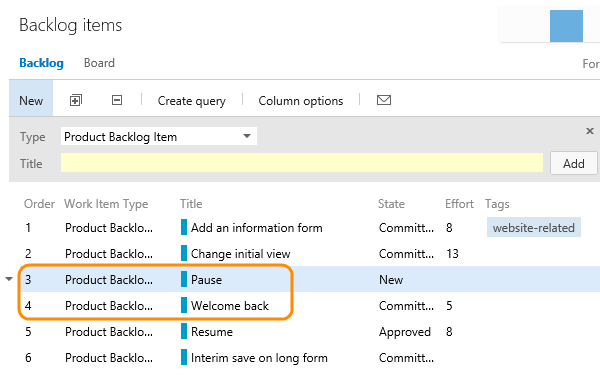The height and width of the screenshot is (375, 600).
Task: Select 'Change initial view' item
Action: coord(240,254)
